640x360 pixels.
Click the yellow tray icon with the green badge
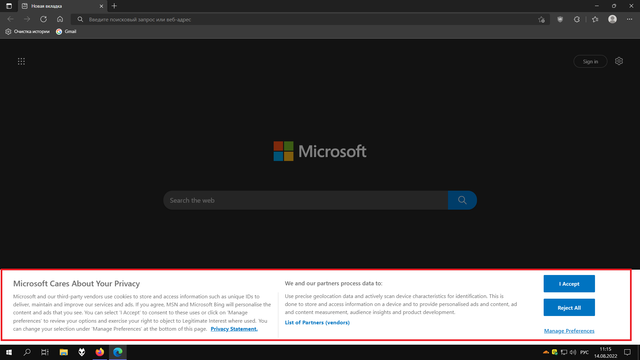coord(555,352)
